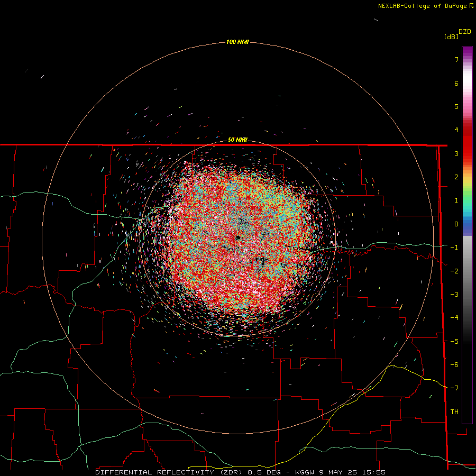The width and height of the screenshot is (476, 476).
Task: Click the 5 value on the color scale
Action: [456, 106]
